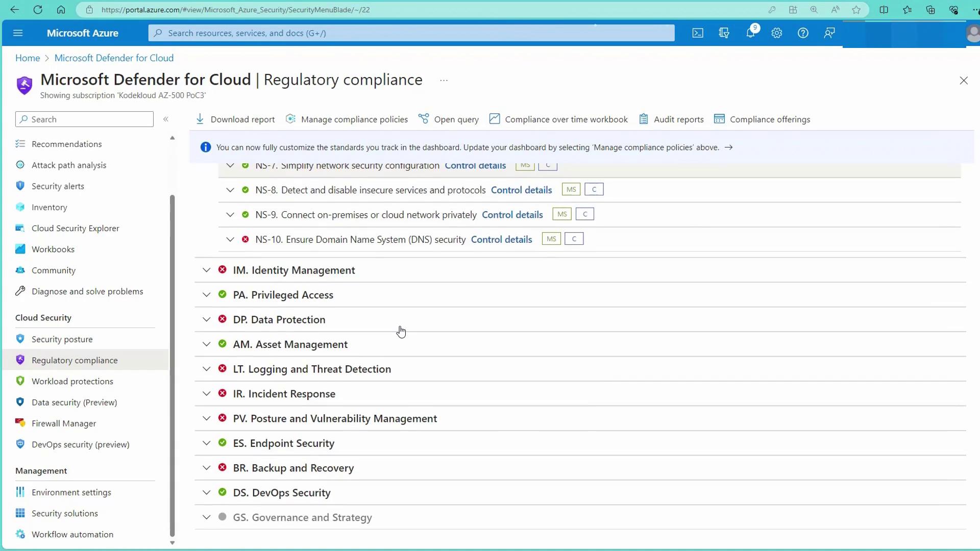Image resolution: width=980 pixels, height=551 pixels.
Task: Open the Azure portal hamburger menu
Action: 18,33
